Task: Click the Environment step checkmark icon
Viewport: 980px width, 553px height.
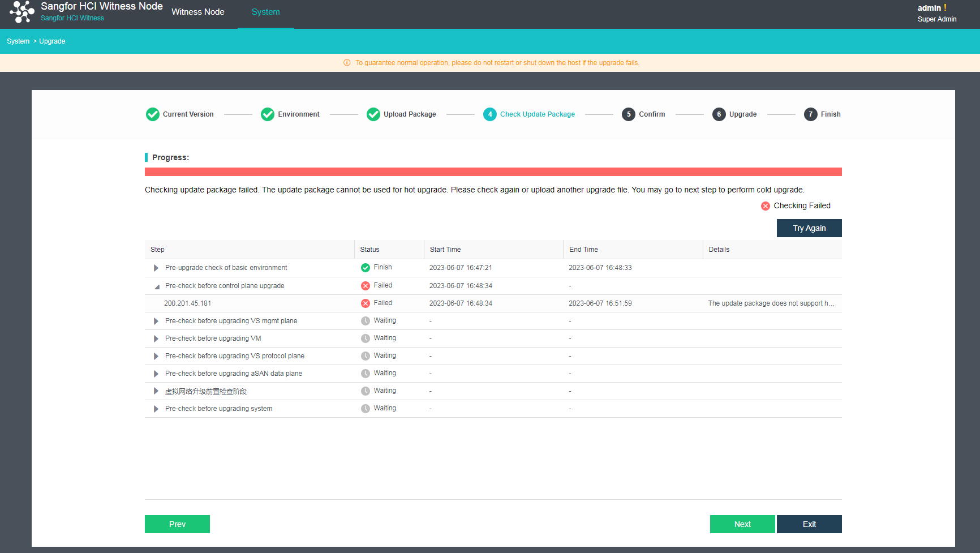Action: tap(267, 114)
